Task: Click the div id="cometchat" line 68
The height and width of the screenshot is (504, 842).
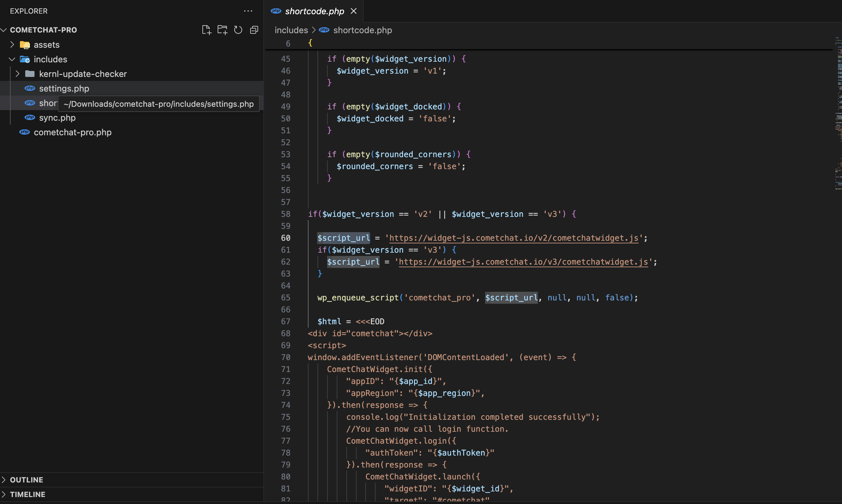Action: 370,334
